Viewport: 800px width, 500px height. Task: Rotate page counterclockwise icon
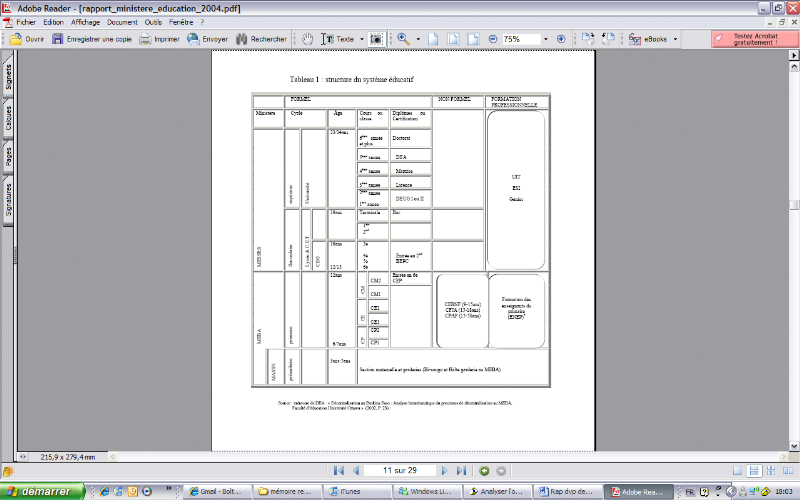pos(608,39)
